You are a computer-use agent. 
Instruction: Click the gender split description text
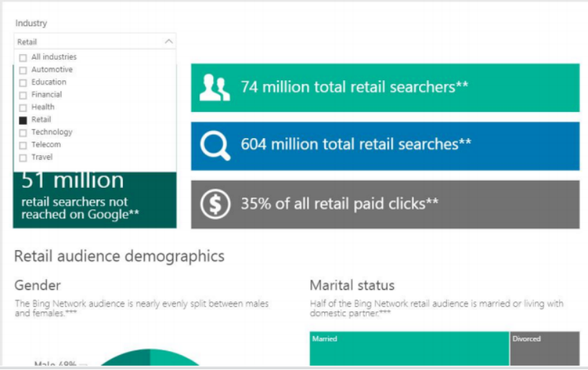point(142,308)
